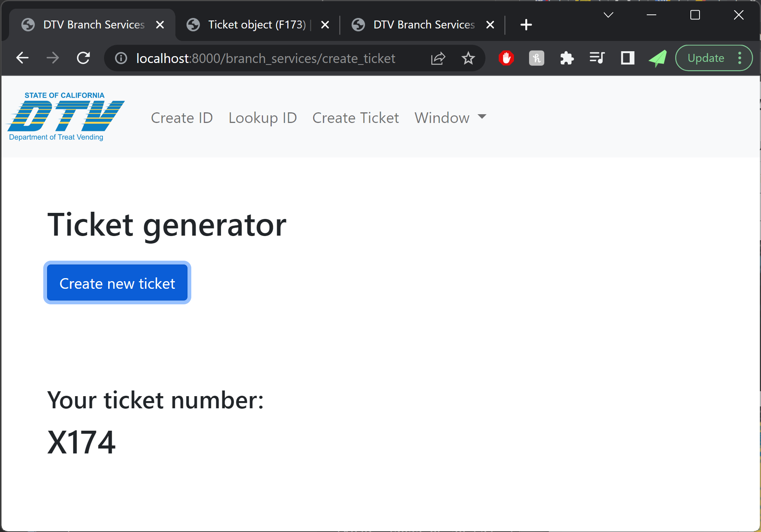Open the Extensions puzzle-piece menu
Viewport: 761px width, 532px height.
(567, 58)
